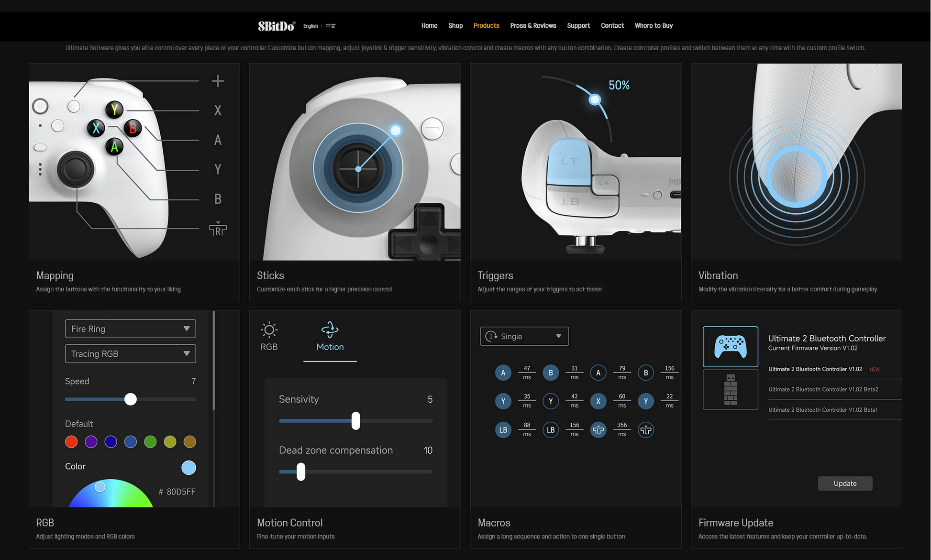Screen dimensions: 931x560
Task: Click the filled X macro button
Action: [x=598, y=401]
